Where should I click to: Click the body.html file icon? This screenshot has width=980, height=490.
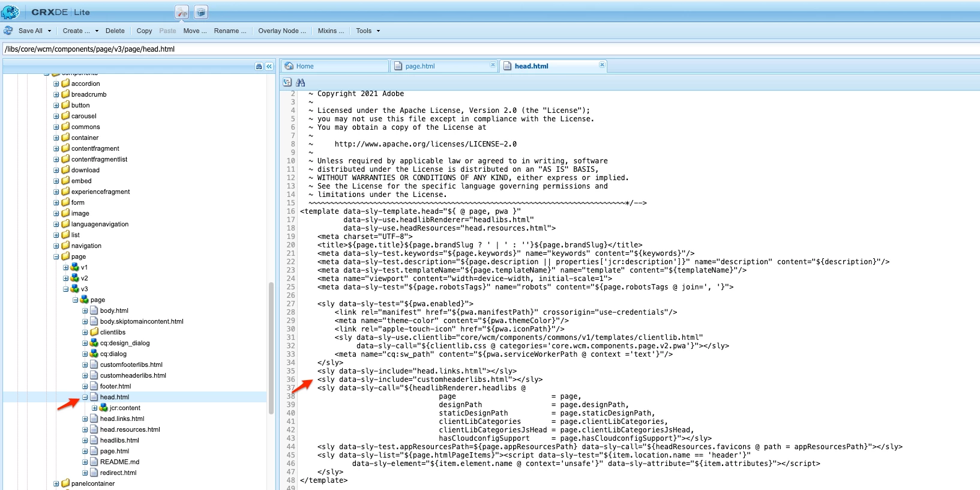pos(94,310)
